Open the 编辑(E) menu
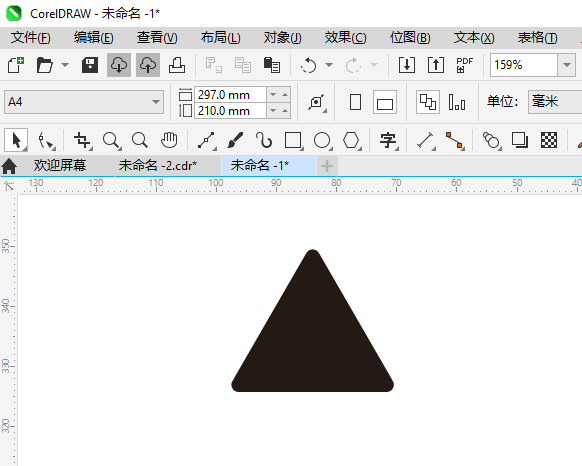 pos(94,38)
